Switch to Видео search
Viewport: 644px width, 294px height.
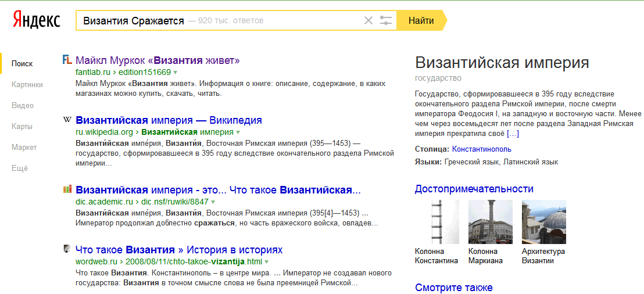23,106
